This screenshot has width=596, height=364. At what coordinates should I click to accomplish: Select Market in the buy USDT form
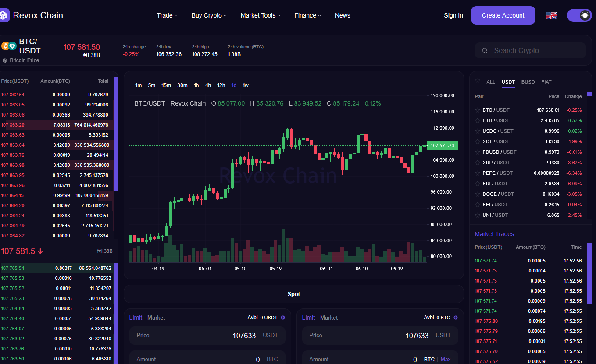(x=156, y=318)
